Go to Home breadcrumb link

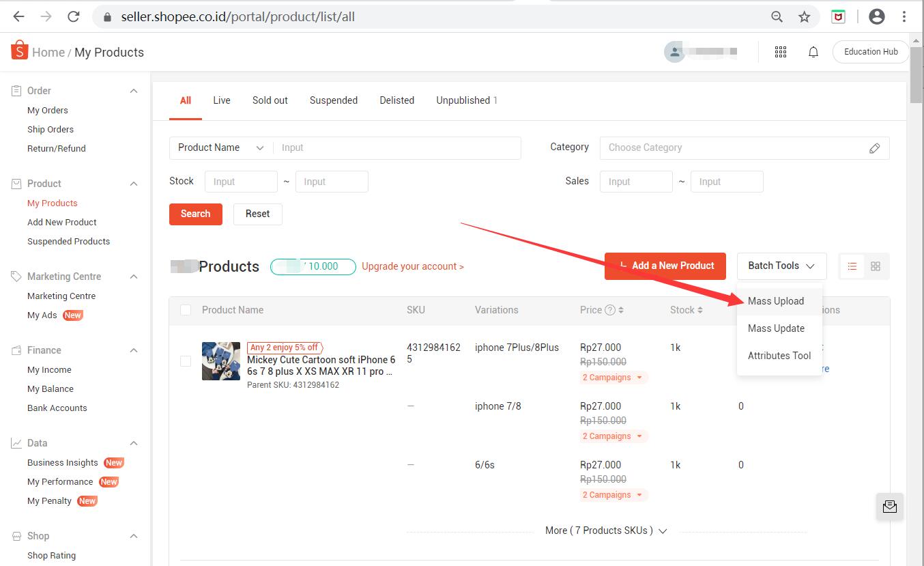[48, 53]
